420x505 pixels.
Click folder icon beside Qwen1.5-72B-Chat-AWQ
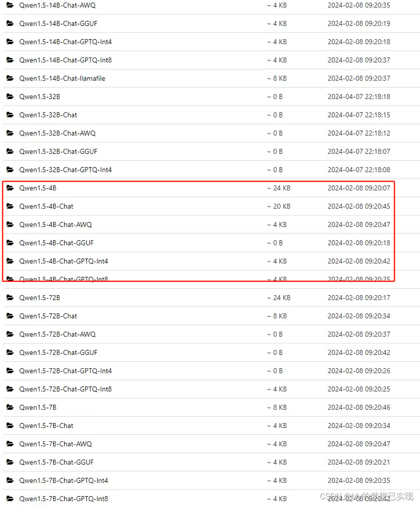(10, 335)
